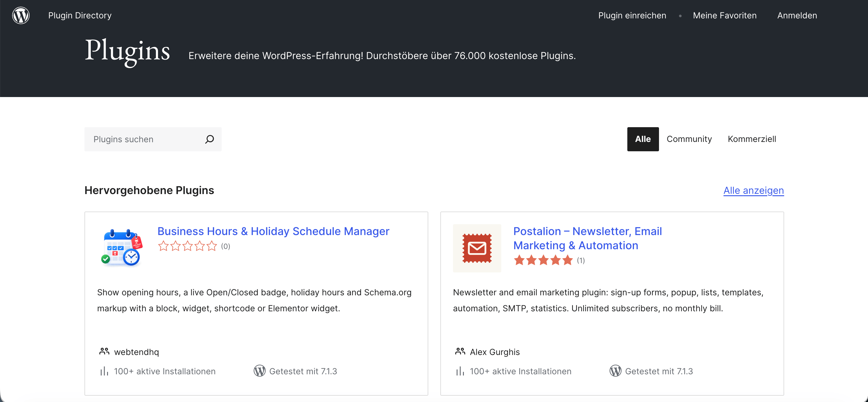Select the Kommerziell filter tab

752,139
